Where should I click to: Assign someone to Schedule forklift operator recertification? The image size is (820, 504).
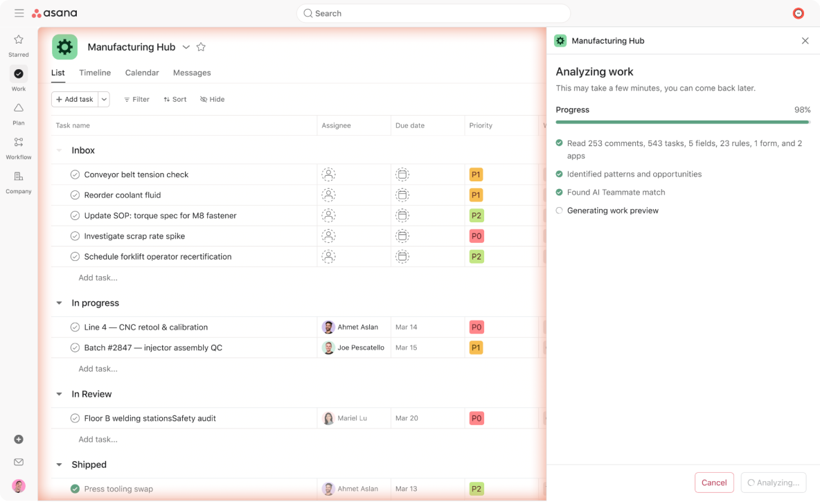[x=328, y=257]
